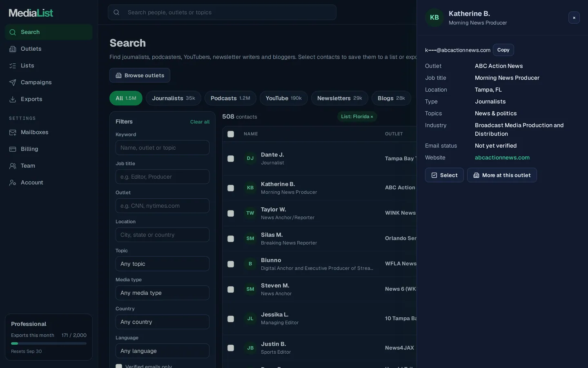Tick the checkbox for Dante J.

click(231, 159)
